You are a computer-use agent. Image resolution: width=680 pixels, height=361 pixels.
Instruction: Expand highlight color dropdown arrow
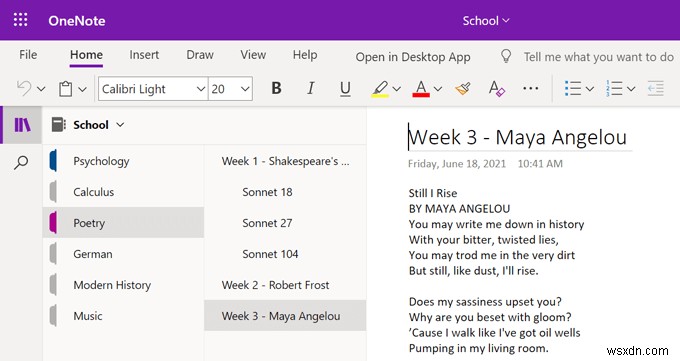pos(396,89)
